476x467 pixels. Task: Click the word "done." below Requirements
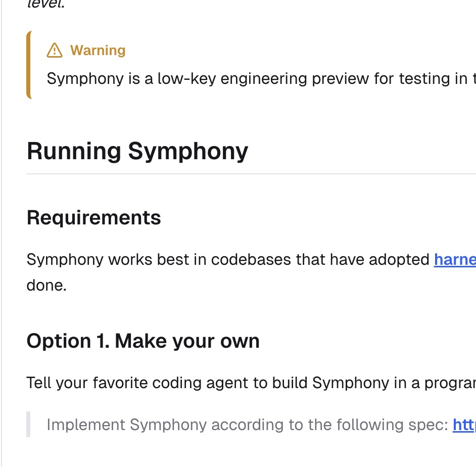(46, 285)
